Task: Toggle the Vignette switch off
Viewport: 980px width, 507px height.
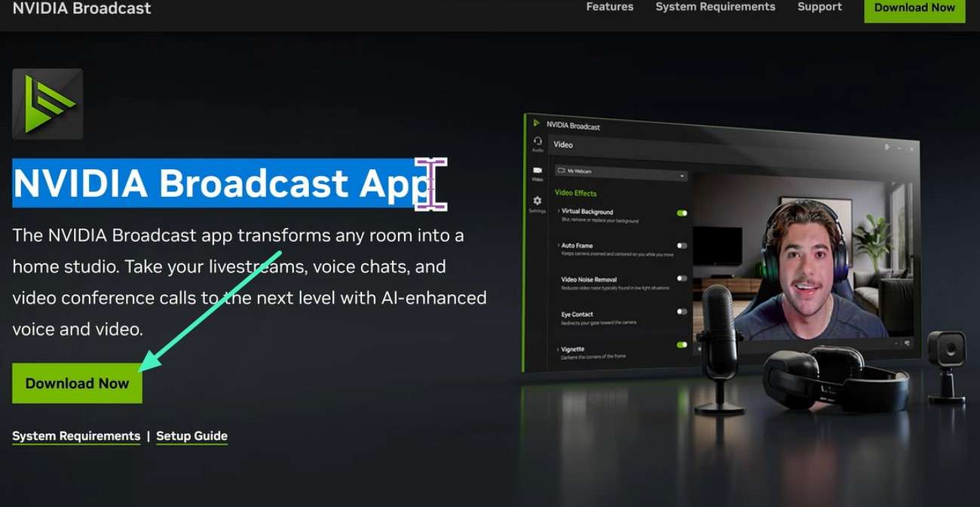Action: (682, 345)
